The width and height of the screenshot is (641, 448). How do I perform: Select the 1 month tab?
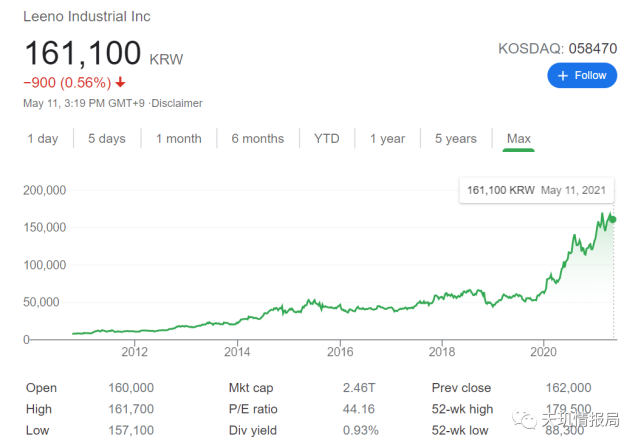[x=179, y=139]
